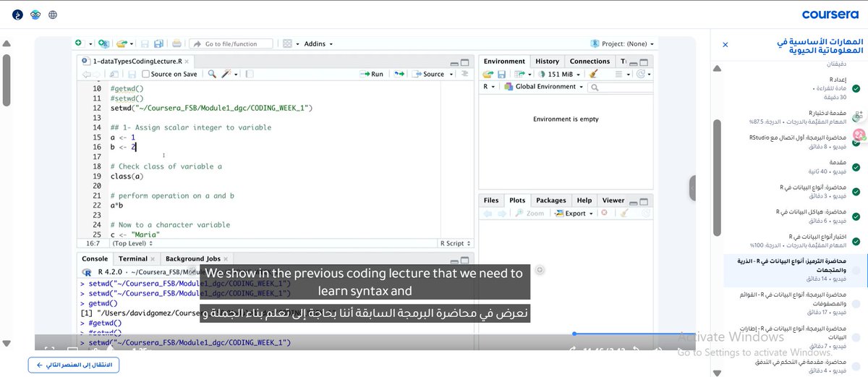This screenshot has height=377, width=868.
Task: Open the Packages tab
Action: click(551, 200)
